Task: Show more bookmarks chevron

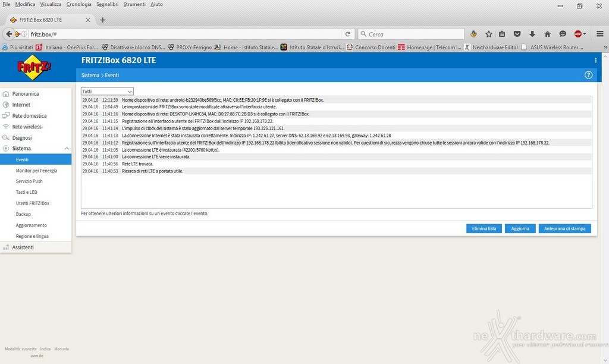Action: 605,47
